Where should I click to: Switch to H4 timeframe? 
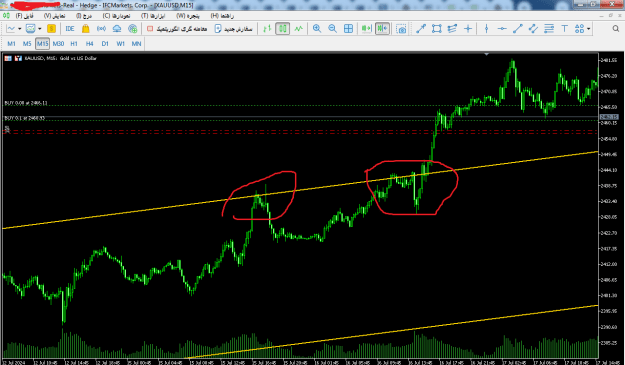(89, 44)
